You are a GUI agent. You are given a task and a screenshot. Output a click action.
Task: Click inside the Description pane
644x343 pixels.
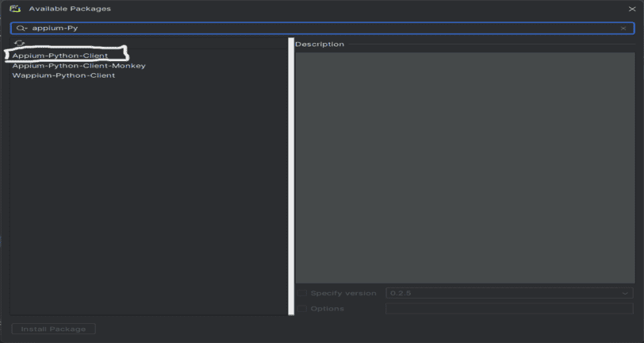465,168
